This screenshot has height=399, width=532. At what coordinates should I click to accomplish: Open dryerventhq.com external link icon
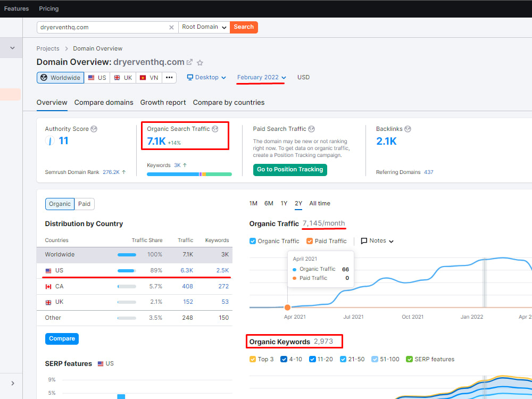click(189, 62)
